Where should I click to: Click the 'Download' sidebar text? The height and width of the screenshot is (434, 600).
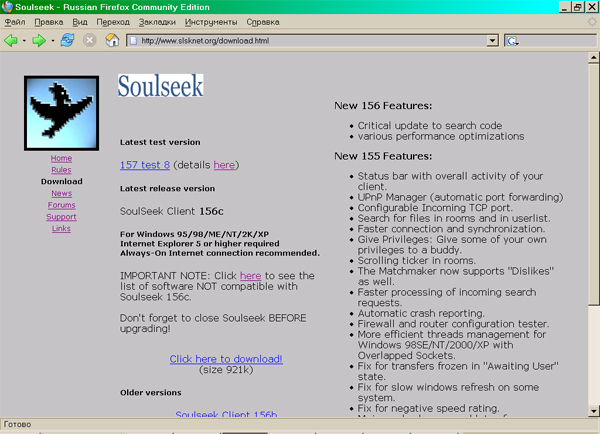point(62,181)
